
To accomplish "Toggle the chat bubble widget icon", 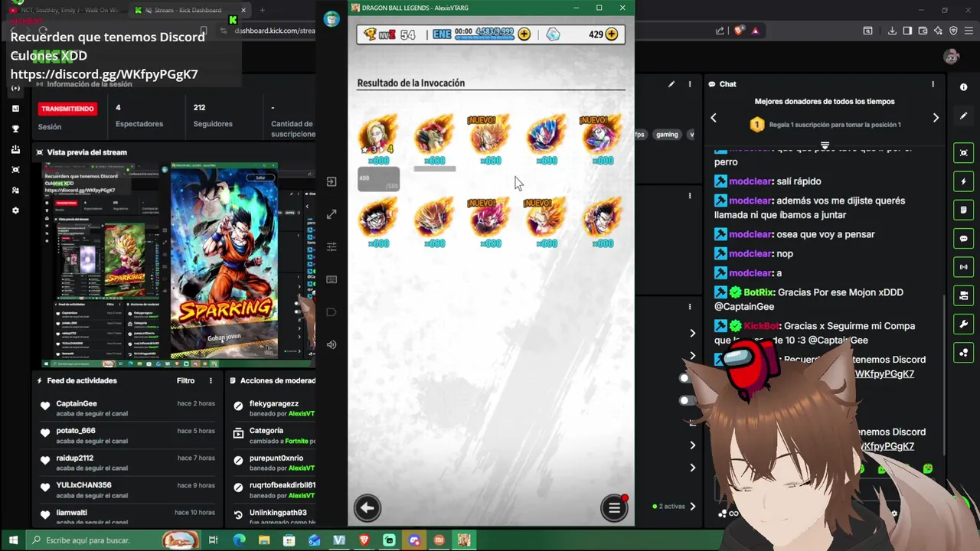I will click(x=963, y=239).
